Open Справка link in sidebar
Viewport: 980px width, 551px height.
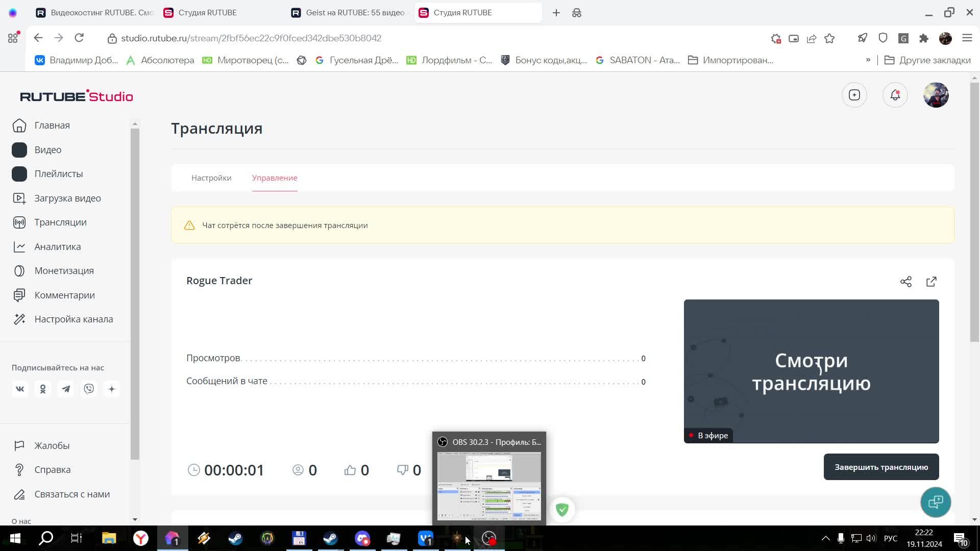point(42,470)
